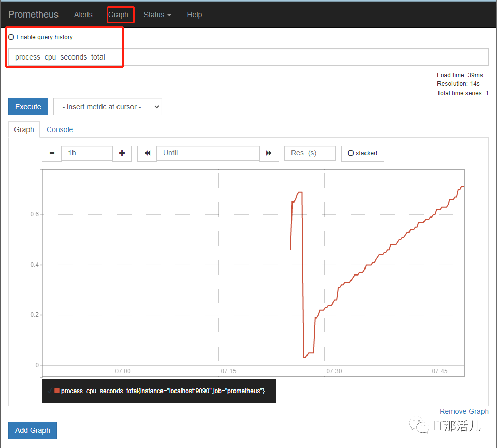
Task: Click Add Graph button
Action: click(x=33, y=430)
